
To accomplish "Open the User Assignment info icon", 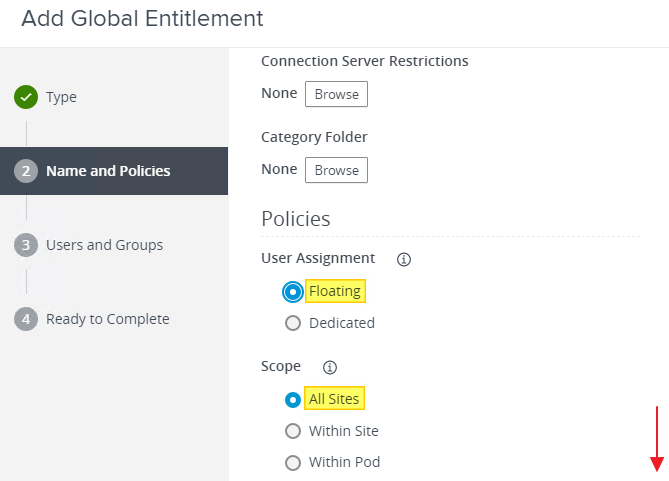I will click(x=404, y=259).
